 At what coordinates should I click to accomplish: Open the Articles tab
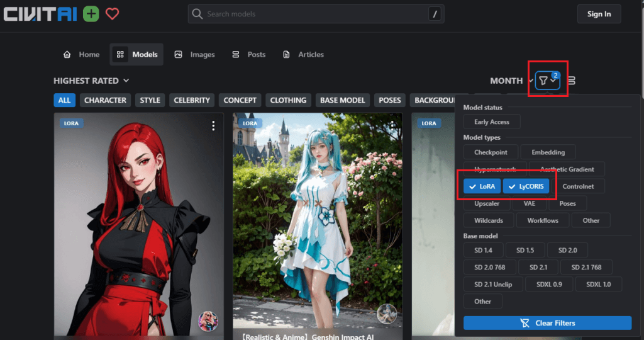[304, 54]
